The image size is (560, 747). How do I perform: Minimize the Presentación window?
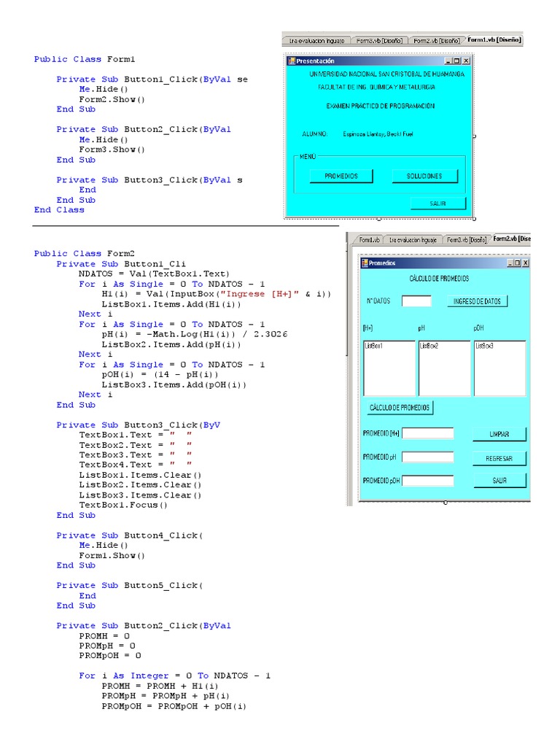[448, 61]
